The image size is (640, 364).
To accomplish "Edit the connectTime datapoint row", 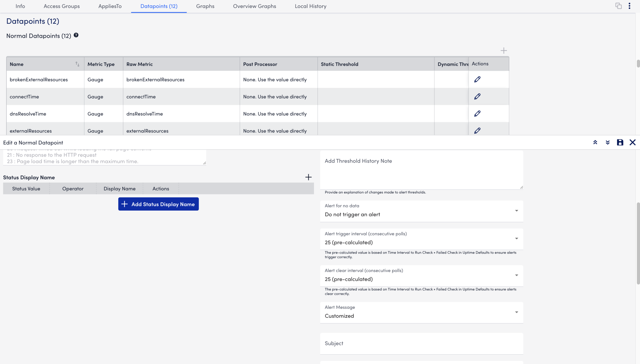I will click(x=477, y=96).
